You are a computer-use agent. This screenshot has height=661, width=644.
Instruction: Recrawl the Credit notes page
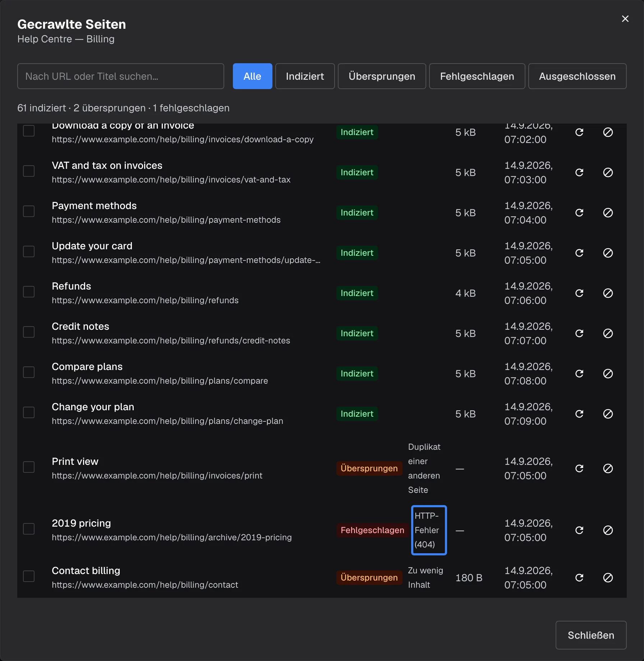point(579,333)
